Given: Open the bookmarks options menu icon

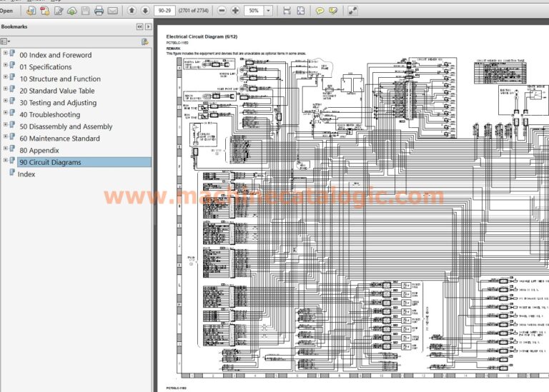Looking at the screenshot, I should click(5, 41).
